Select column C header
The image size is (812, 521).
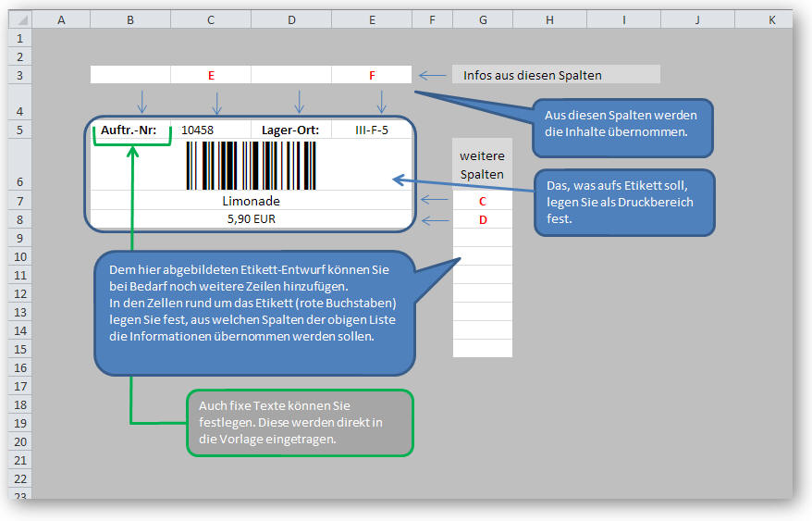click(211, 19)
